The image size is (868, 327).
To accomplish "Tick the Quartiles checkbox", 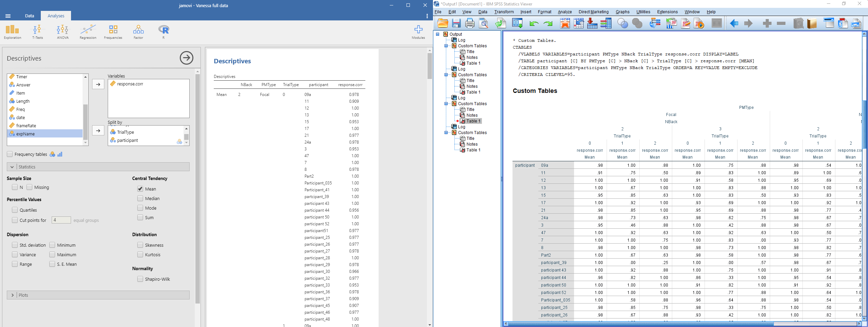I will 15,210.
